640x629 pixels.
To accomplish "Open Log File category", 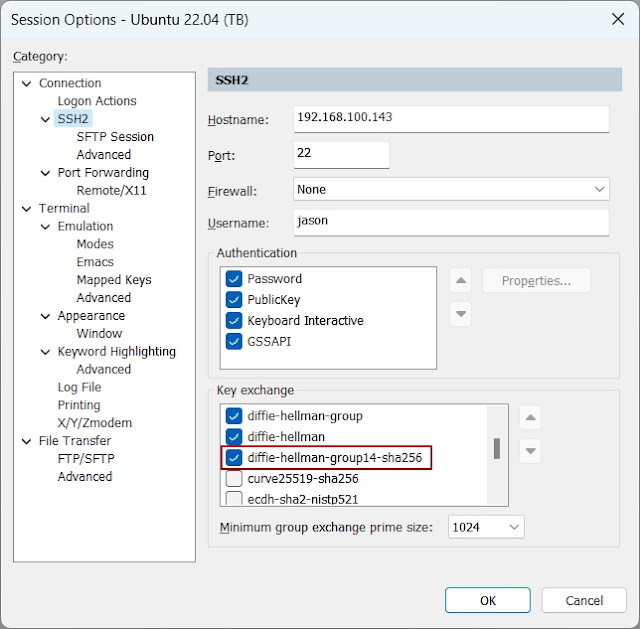I will (80, 387).
